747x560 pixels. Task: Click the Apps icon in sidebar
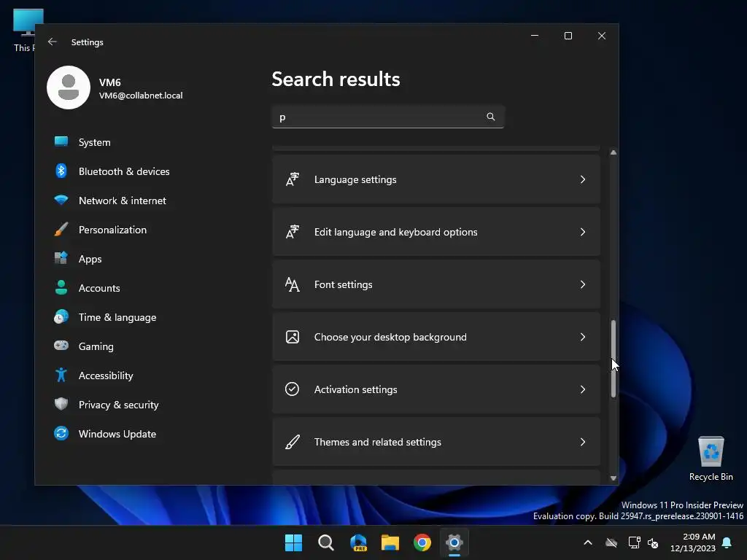(x=61, y=258)
